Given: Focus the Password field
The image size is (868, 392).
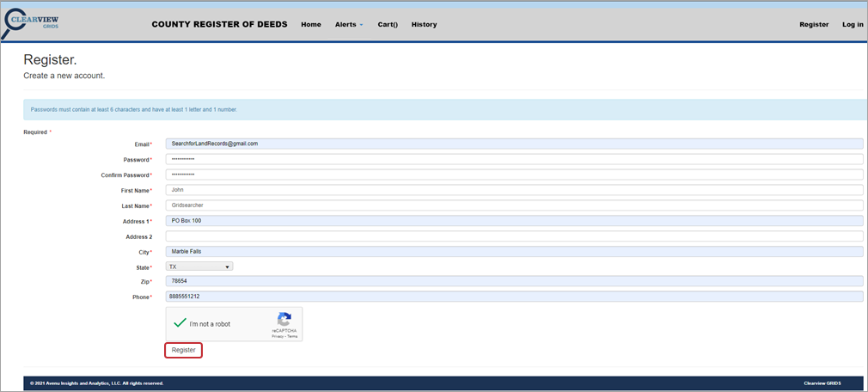Looking at the screenshot, I should click(513, 159).
